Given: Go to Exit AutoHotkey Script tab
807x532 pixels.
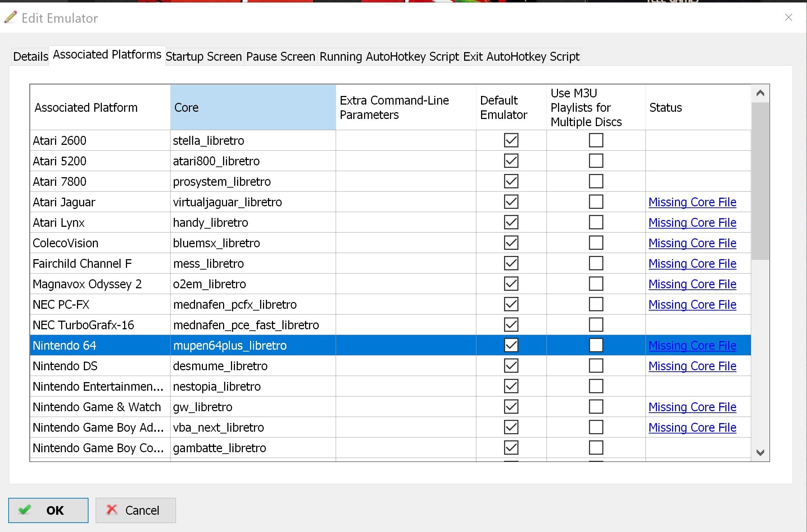Looking at the screenshot, I should [521, 56].
